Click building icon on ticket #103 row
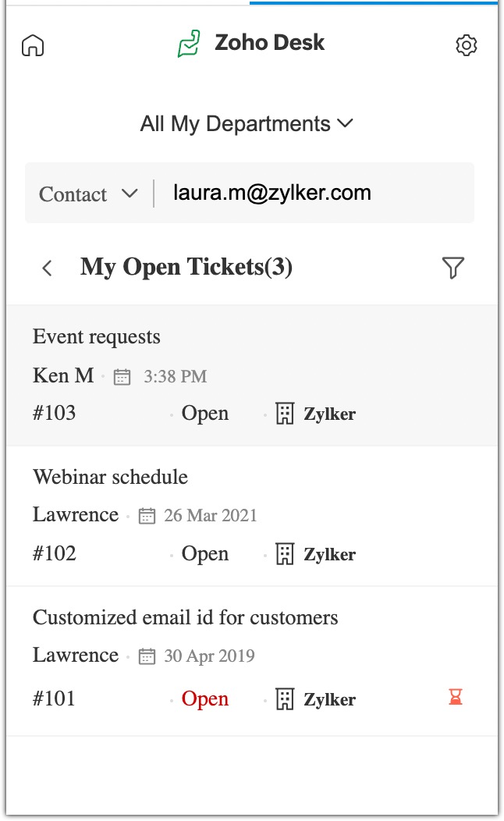 click(285, 414)
